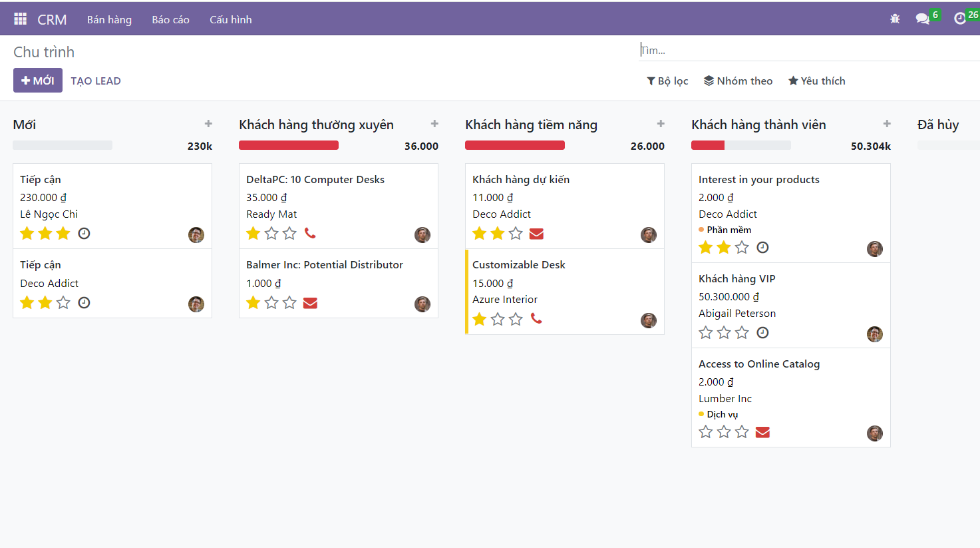The height and width of the screenshot is (548, 980).
Task: Set second star on Customizable Desk card
Action: (x=498, y=320)
